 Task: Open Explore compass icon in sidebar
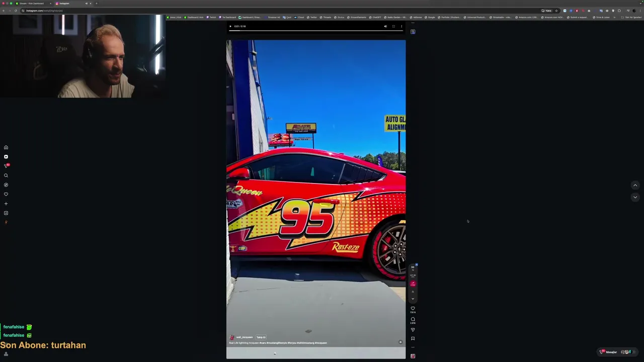pyautogui.click(x=6, y=185)
